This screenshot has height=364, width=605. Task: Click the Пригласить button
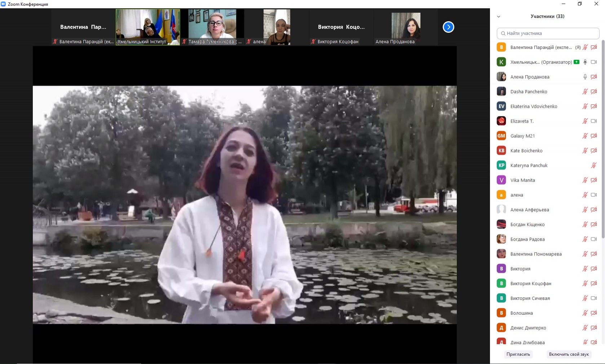tap(518, 354)
